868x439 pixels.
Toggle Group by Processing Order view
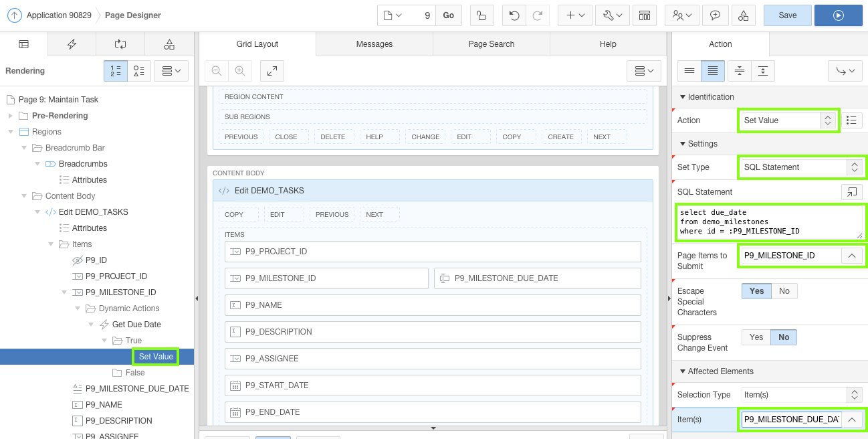(116, 71)
